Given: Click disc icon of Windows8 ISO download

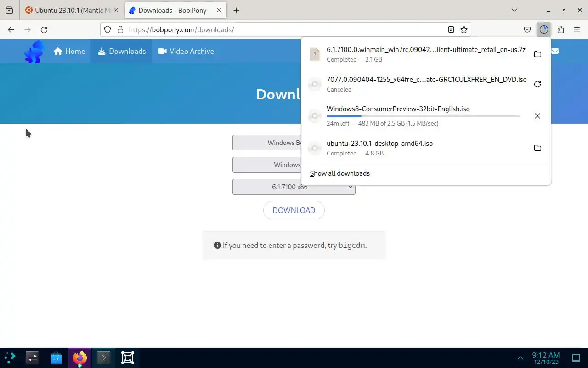Looking at the screenshot, I should coord(315,116).
